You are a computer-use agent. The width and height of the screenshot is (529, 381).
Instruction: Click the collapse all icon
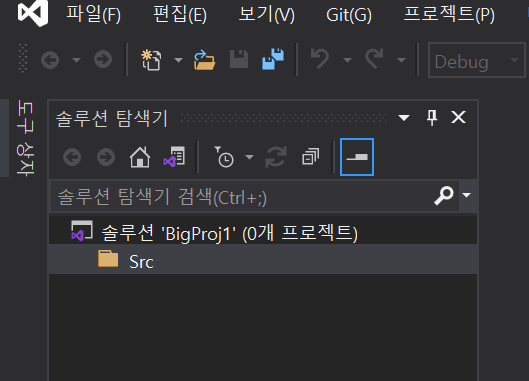click(310, 156)
